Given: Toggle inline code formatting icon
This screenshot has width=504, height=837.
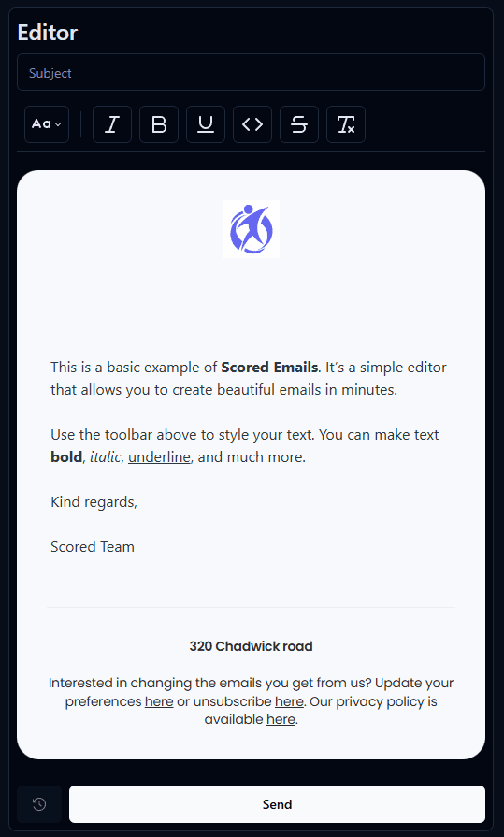Looking at the screenshot, I should point(252,124).
